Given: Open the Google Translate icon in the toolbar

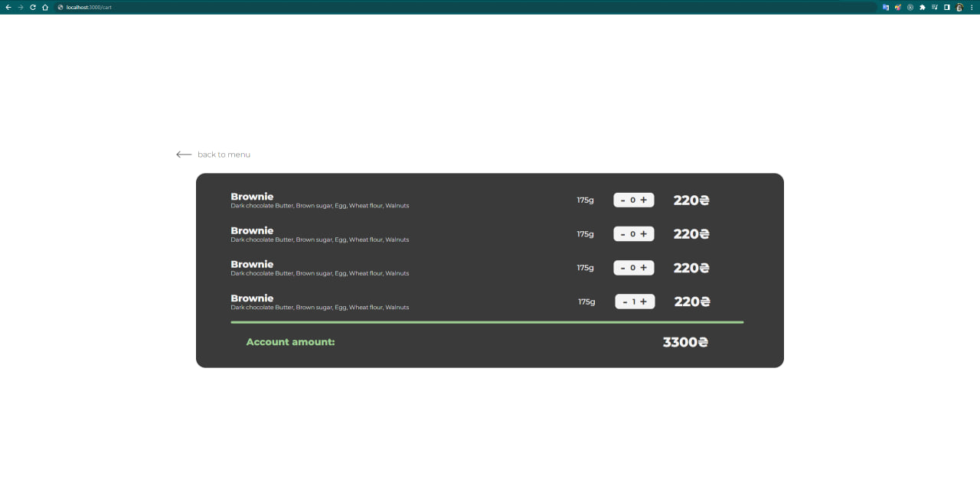Looking at the screenshot, I should [886, 7].
